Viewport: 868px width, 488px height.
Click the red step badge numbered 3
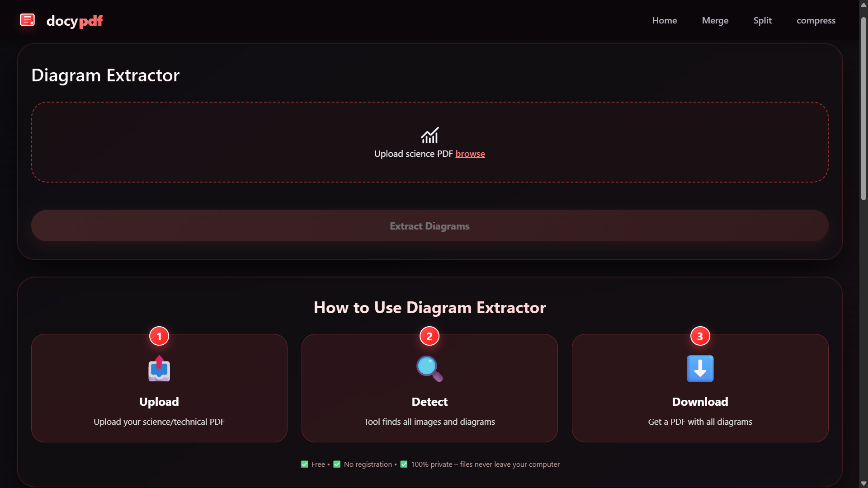click(x=700, y=336)
